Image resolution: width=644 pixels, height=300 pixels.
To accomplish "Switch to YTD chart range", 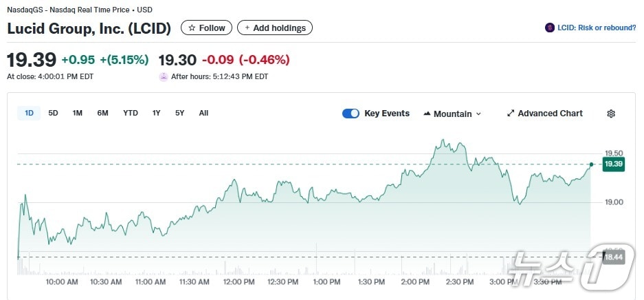I will 131,113.
